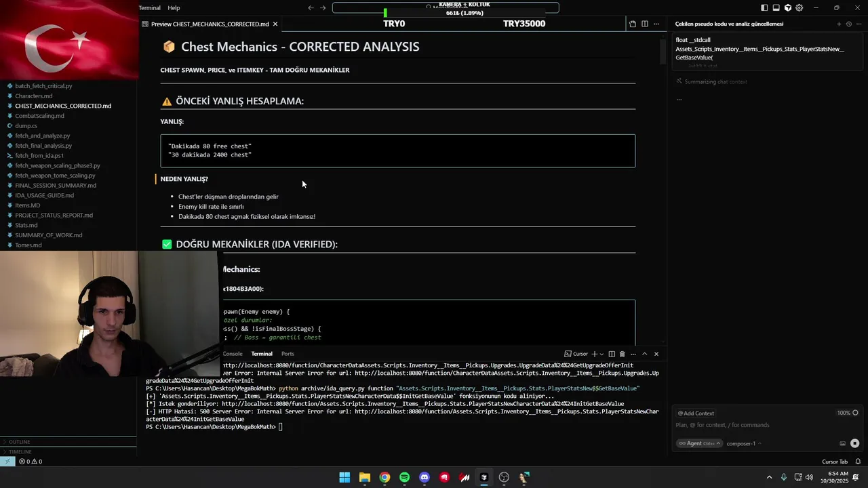Switch to the Ports panel tab
868x488 pixels.
288,354
